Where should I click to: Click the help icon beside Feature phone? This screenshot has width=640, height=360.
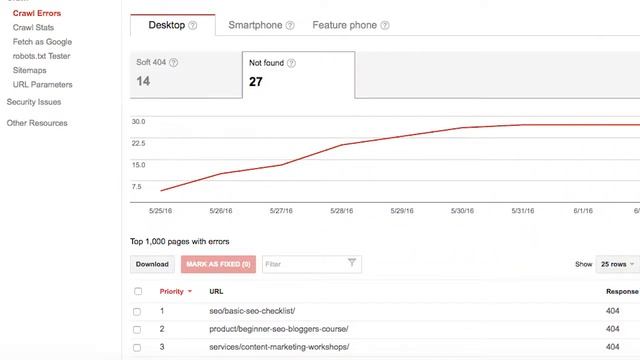(384, 25)
